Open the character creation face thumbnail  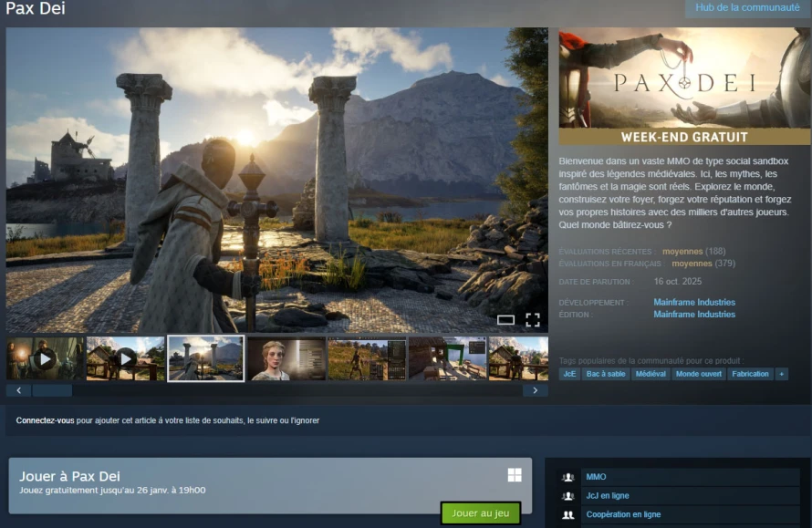coord(286,358)
